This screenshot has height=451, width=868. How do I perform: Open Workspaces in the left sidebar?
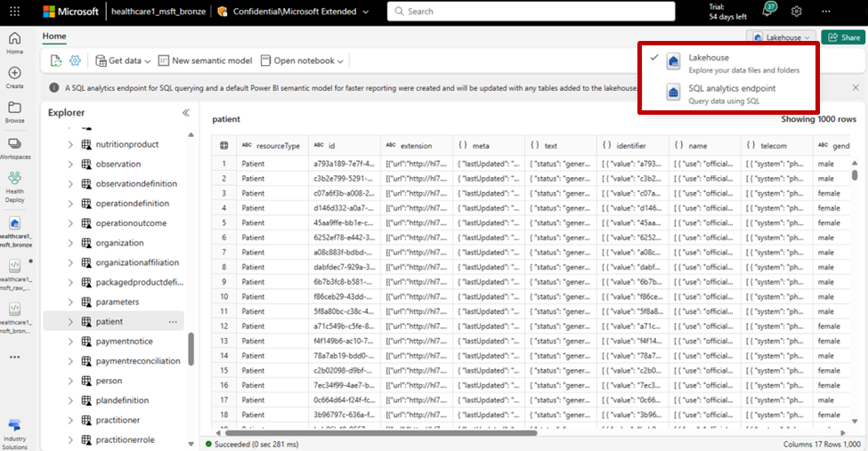click(15, 149)
